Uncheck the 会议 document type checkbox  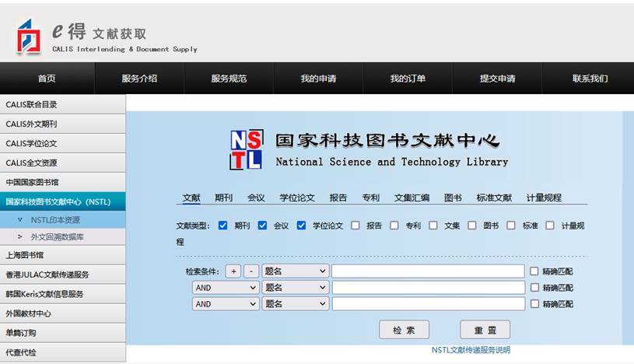click(x=262, y=226)
